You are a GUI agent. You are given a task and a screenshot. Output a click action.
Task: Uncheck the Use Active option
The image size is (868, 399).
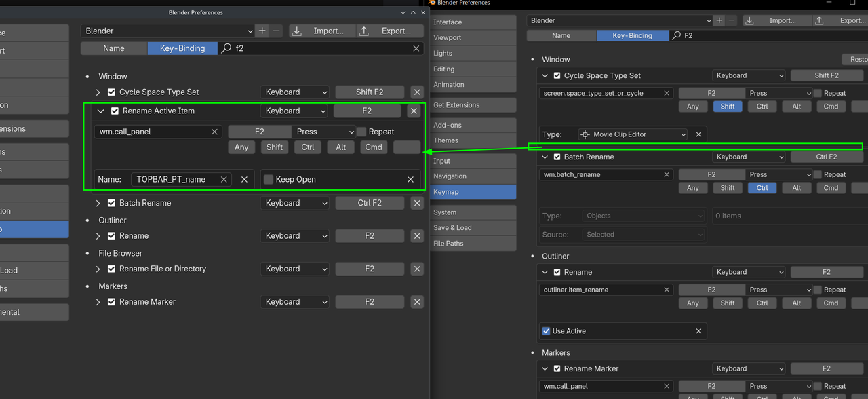click(547, 331)
